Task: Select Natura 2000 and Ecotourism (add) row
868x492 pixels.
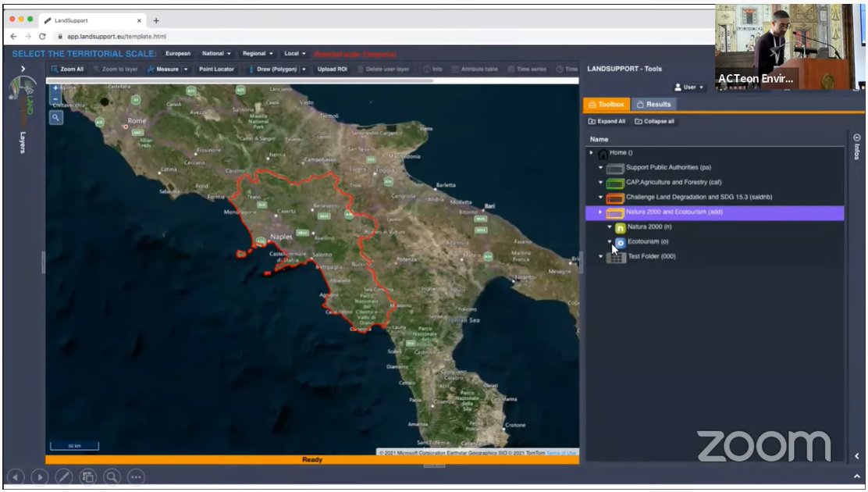Action: 715,212
